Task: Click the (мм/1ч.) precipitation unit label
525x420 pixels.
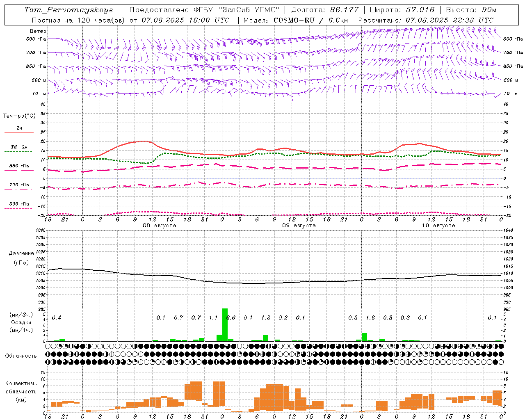Action: tap(21, 330)
